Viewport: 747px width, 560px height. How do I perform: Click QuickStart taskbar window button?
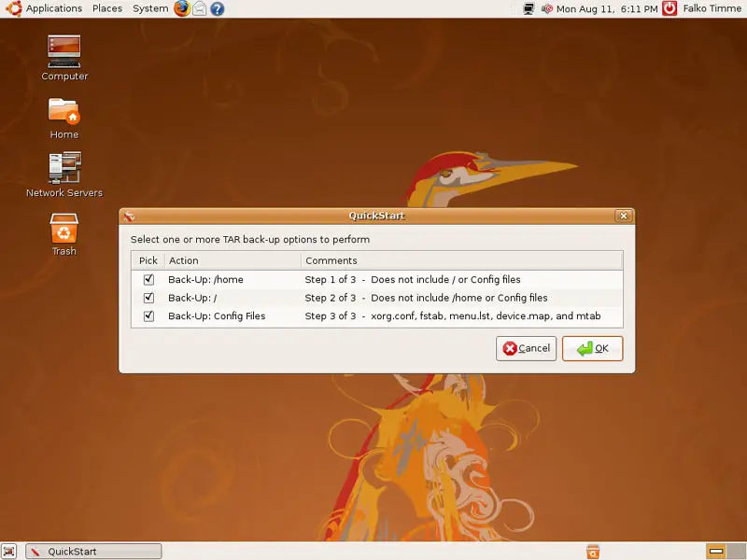93,552
